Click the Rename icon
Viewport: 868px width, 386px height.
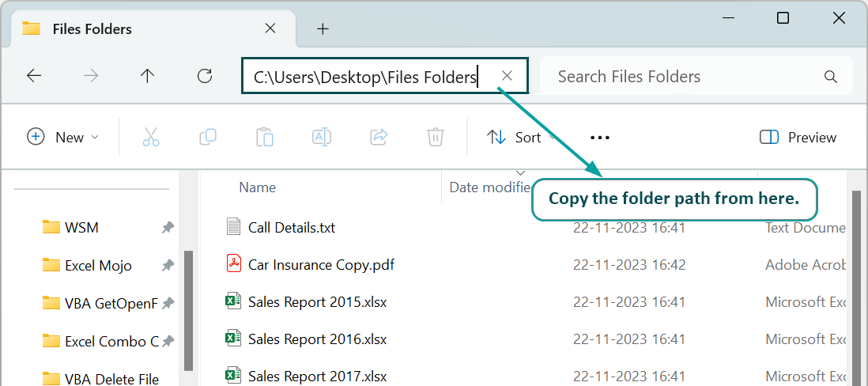tap(322, 137)
